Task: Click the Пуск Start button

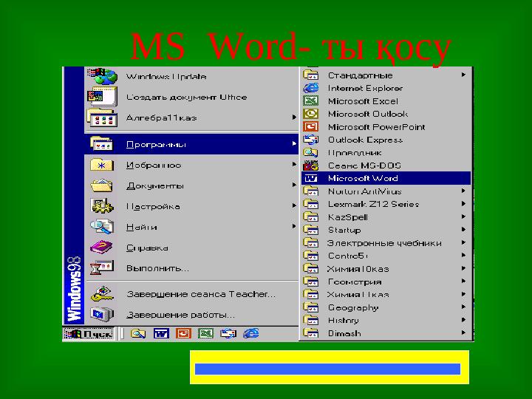Action: pos(89,334)
